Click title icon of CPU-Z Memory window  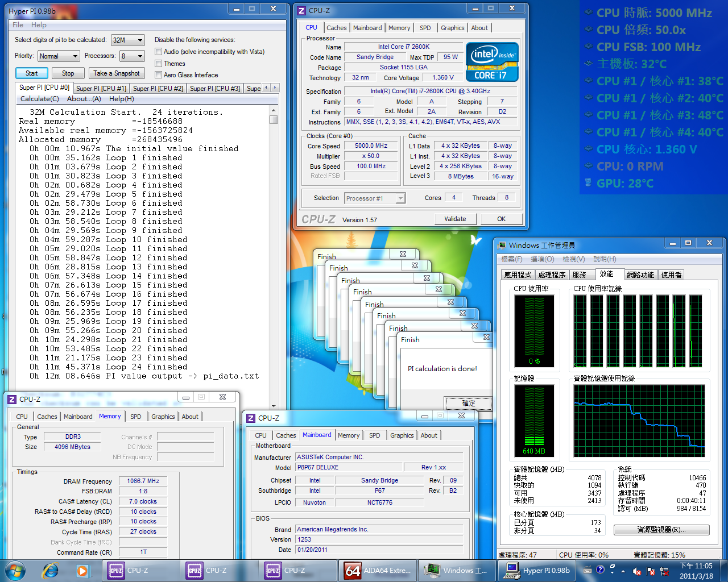(x=12, y=399)
